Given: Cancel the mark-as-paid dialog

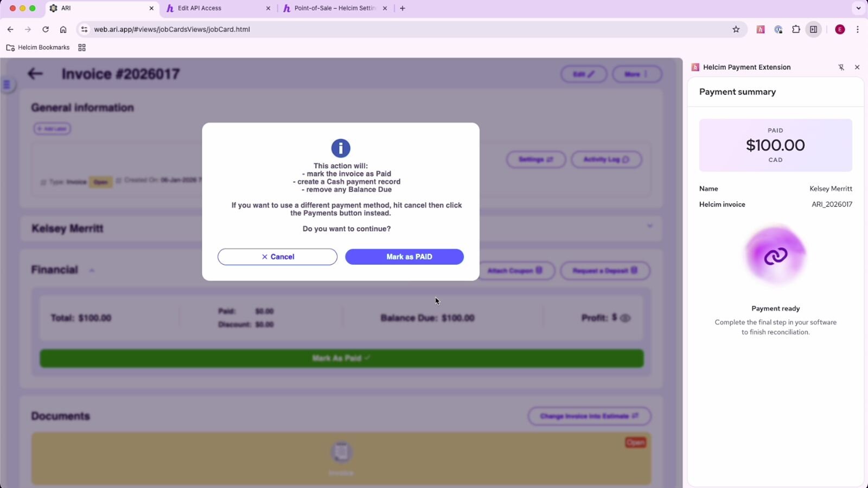Looking at the screenshot, I should click(277, 257).
